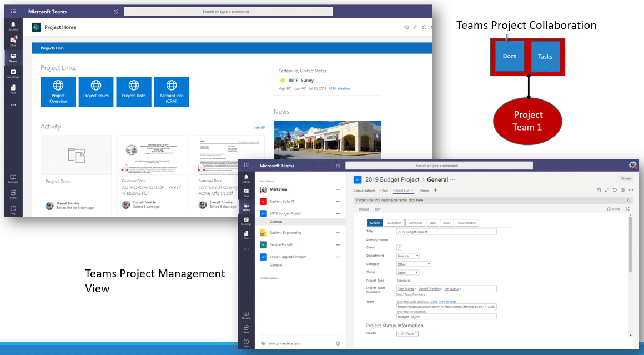Select the Tasks form tab
The width and height of the screenshot is (644, 355).
tap(432, 223)
